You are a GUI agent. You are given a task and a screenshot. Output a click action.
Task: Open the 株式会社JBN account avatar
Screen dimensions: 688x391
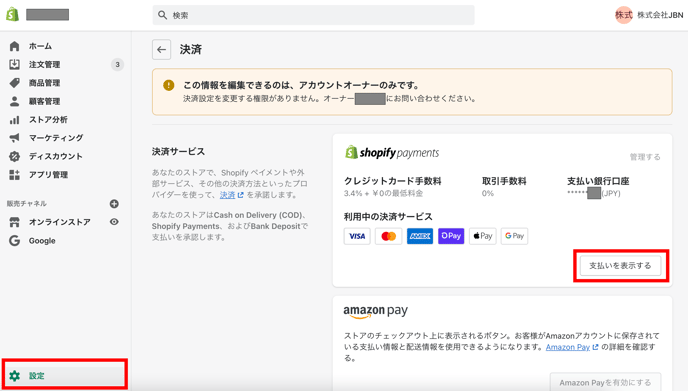624,15
